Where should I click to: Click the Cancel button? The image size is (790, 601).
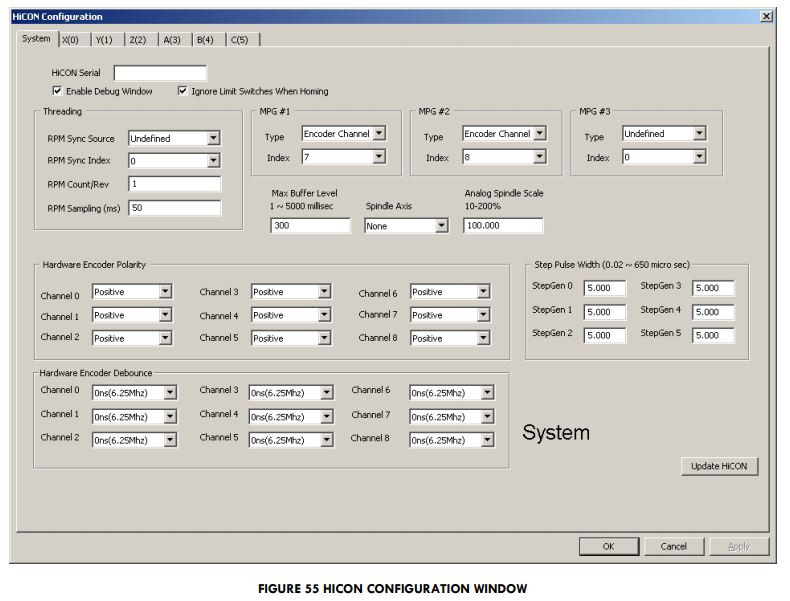point(673,546)
